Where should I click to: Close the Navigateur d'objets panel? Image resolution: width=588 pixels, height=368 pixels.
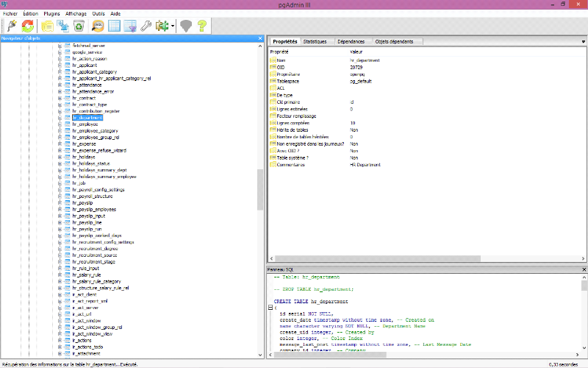(x=259, y=38)
